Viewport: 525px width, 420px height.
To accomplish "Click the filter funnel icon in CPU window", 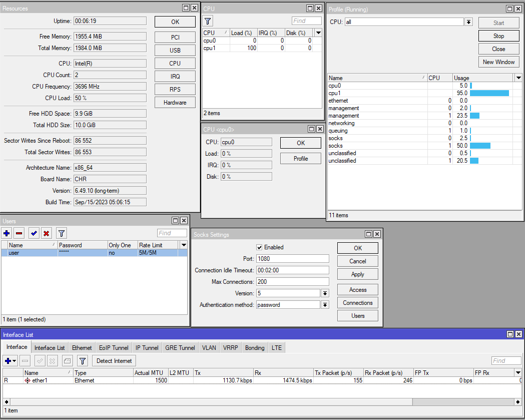I will [x=208, y=21].
